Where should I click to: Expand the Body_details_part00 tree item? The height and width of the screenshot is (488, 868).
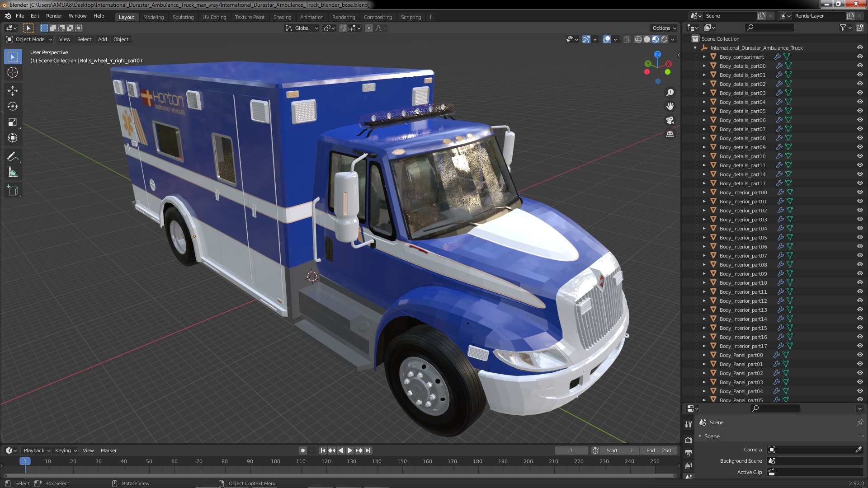click(x=704, y=66)
